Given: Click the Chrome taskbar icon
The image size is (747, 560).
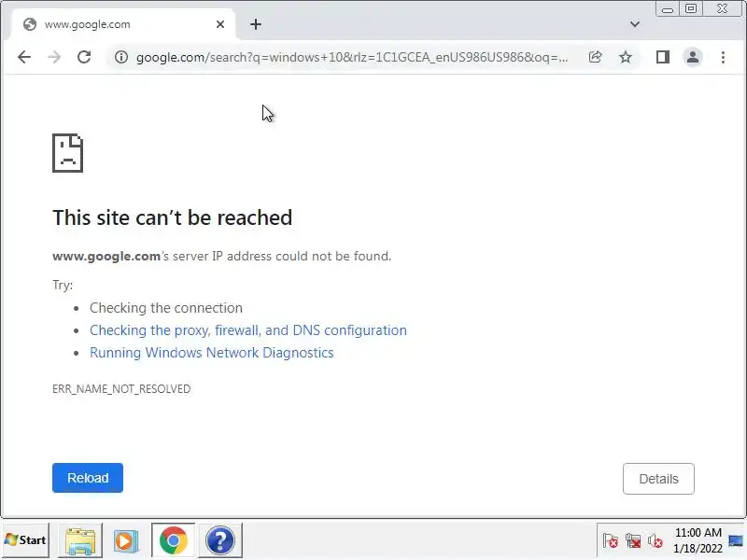Looking at the screenshot, I should pos(174,540).
